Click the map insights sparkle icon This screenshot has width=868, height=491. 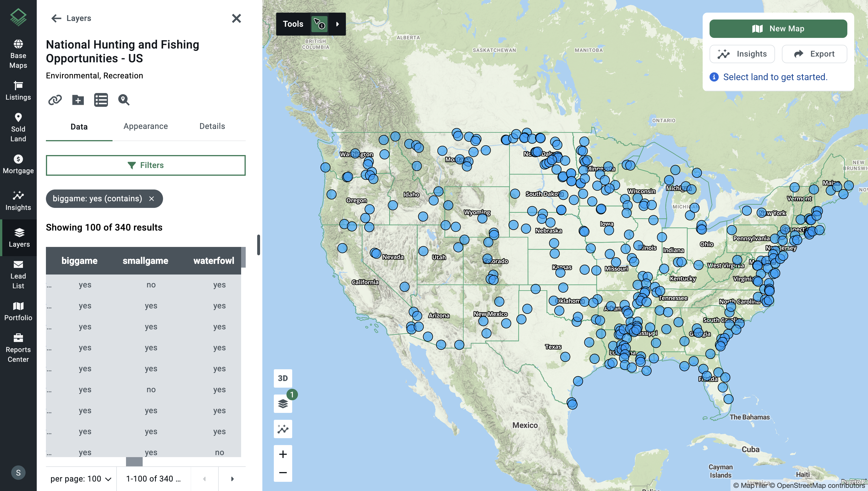pyautogui.click(x=283, y=429)
